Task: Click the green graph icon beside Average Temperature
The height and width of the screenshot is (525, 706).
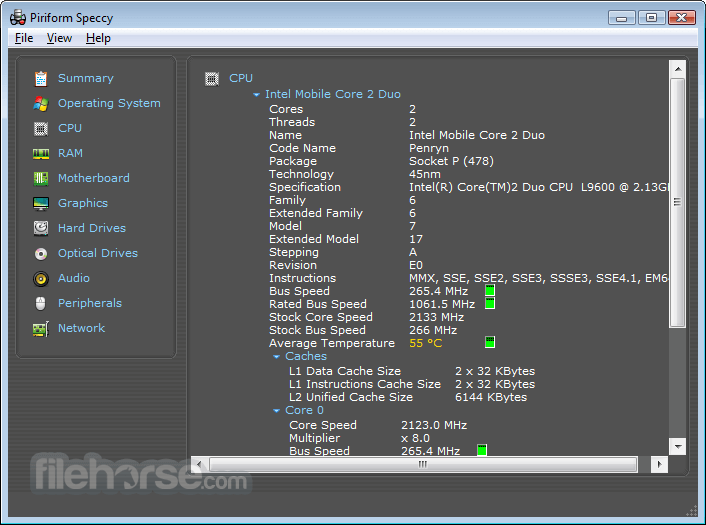Action: point(490,342)
